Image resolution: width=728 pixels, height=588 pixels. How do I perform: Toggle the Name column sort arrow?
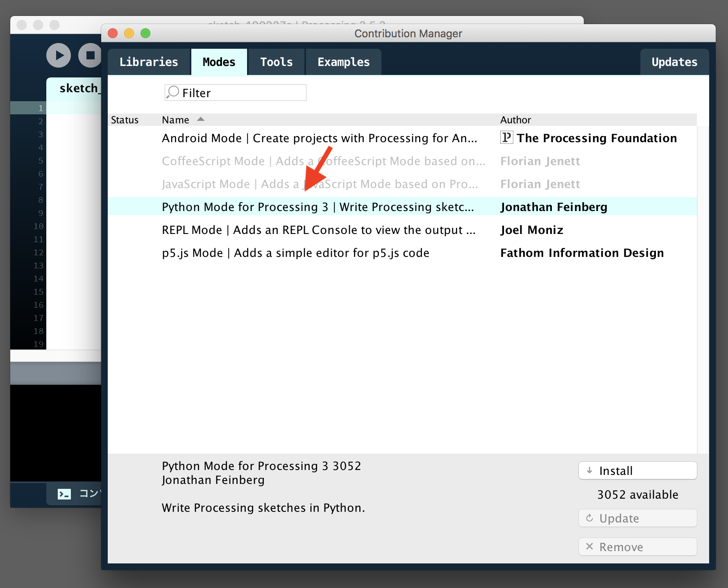[200, 119]
